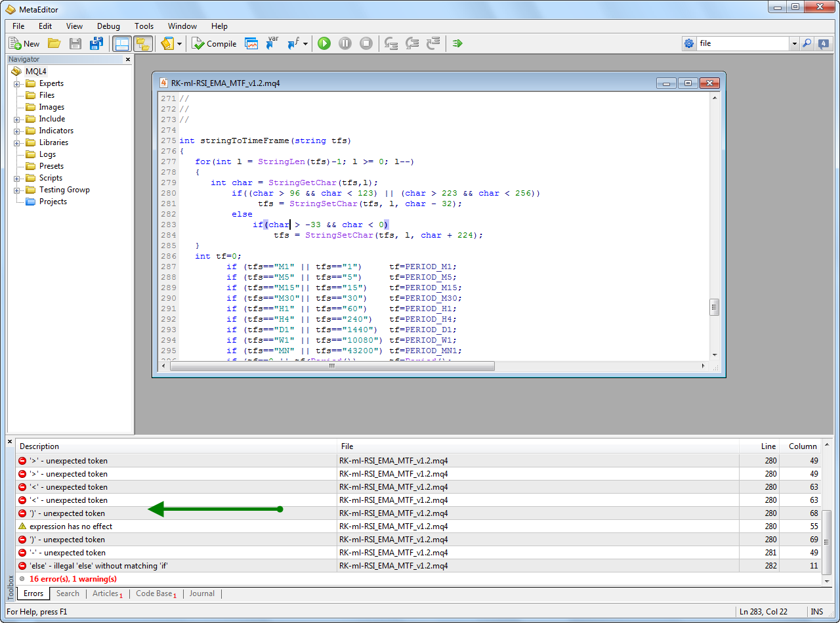Save all files with the multi-floppy icon
The image size is (840, 623).
[96, 43]
